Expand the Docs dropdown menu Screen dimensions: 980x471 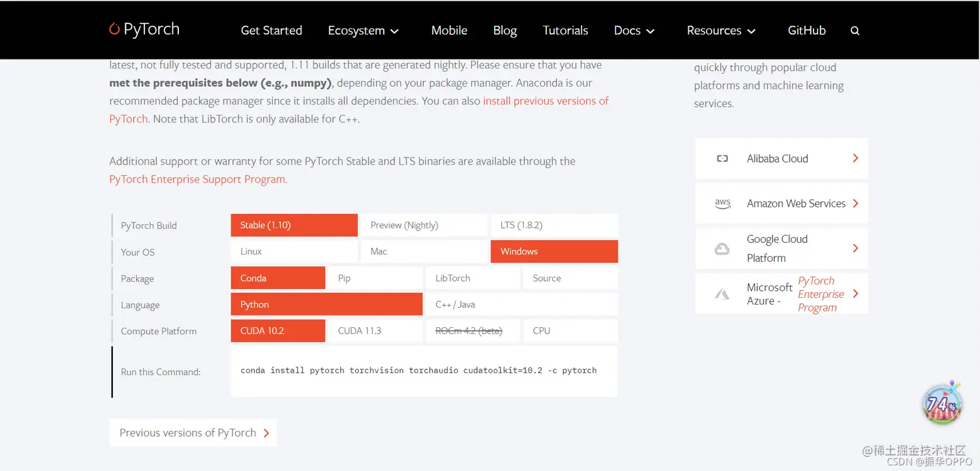tap(634, 30)
